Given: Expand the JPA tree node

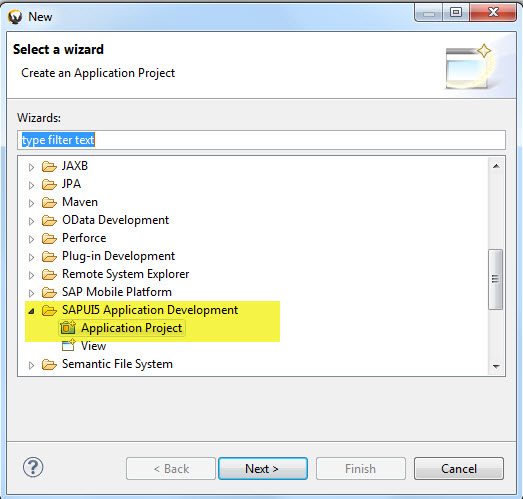Looking at the screenshot, I should point(31,185).
